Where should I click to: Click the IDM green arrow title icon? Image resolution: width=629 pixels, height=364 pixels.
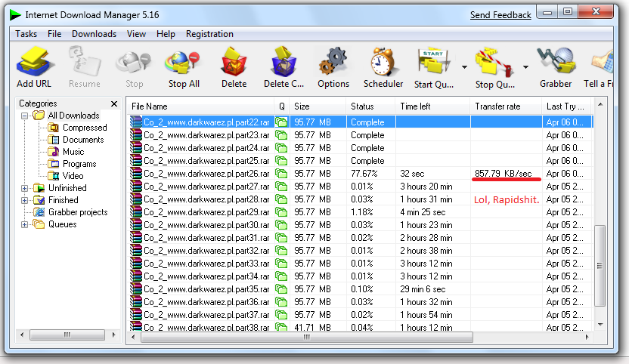(x=15, y=15)
